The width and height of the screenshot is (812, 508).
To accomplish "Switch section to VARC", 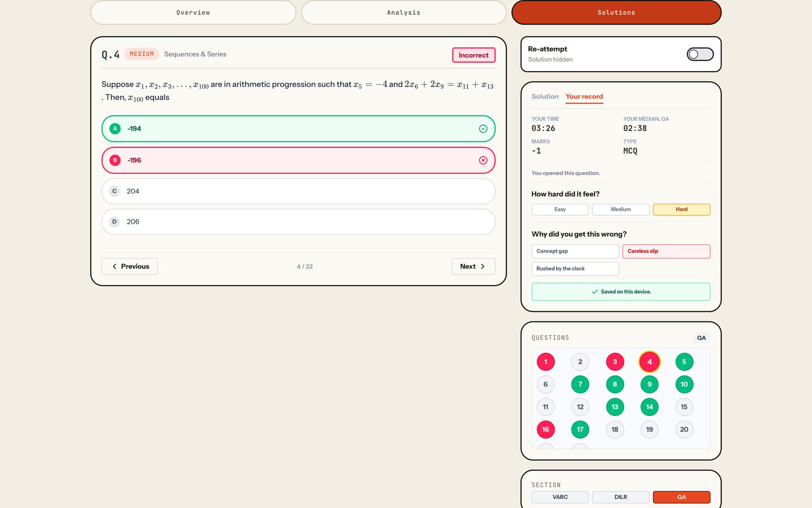I will point(560,497).
